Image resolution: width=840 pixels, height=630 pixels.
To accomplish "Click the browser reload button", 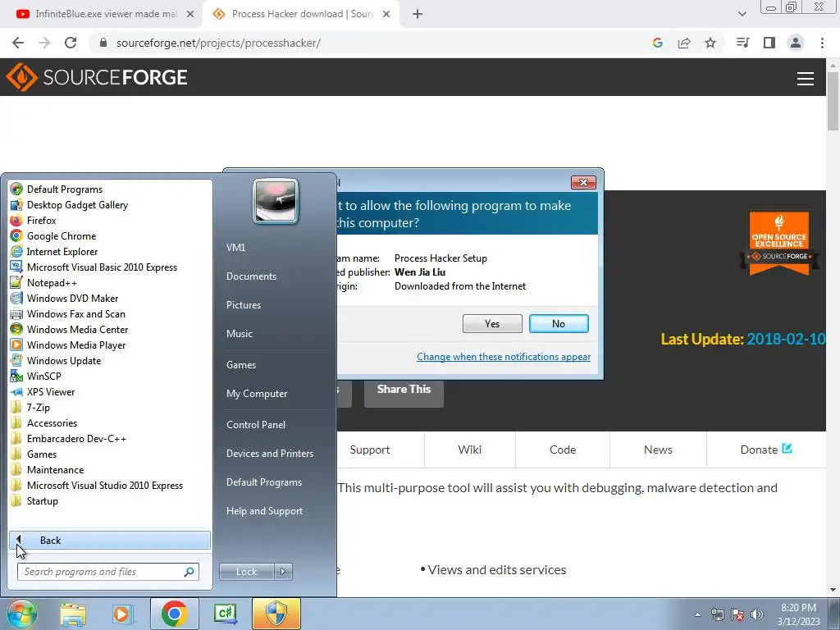I will [71, 43].
